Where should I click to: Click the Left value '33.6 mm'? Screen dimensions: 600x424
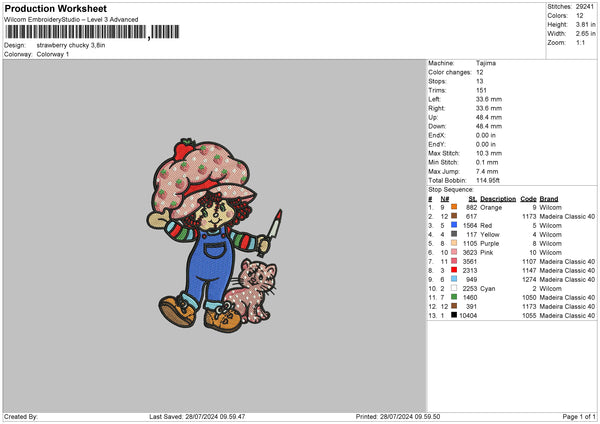coord(489,99)
